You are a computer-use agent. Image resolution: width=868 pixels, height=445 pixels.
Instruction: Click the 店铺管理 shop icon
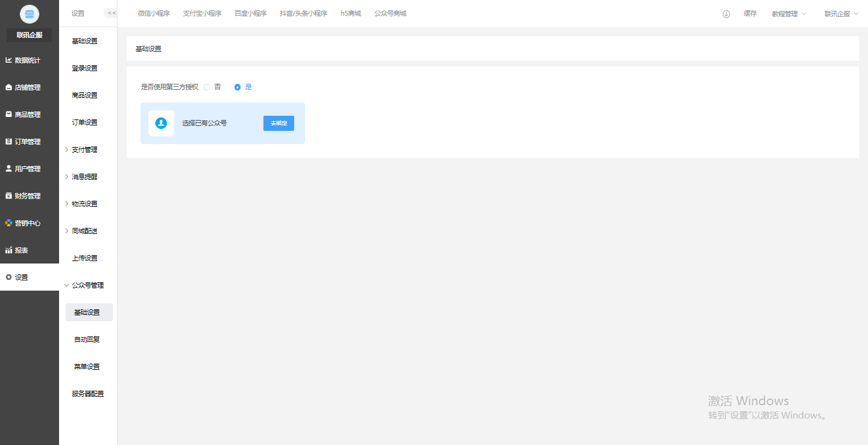8,87
